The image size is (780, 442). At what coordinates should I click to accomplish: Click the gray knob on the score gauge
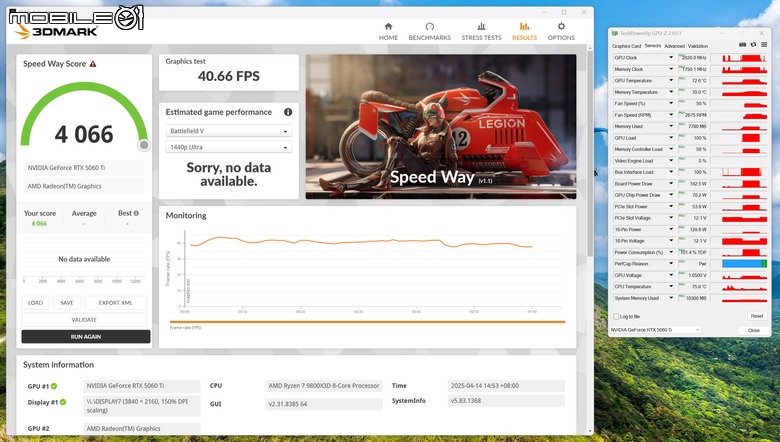144,145
